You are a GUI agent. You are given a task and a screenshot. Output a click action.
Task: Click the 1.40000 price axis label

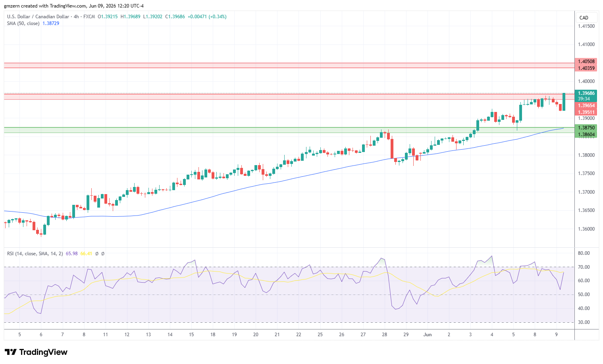[x=586, y=81]
